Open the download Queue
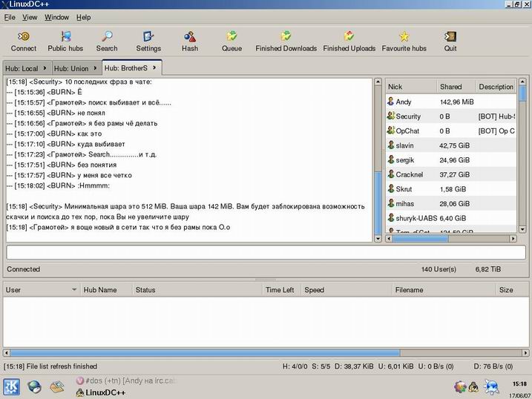The image size is (532, 399). 231,36
